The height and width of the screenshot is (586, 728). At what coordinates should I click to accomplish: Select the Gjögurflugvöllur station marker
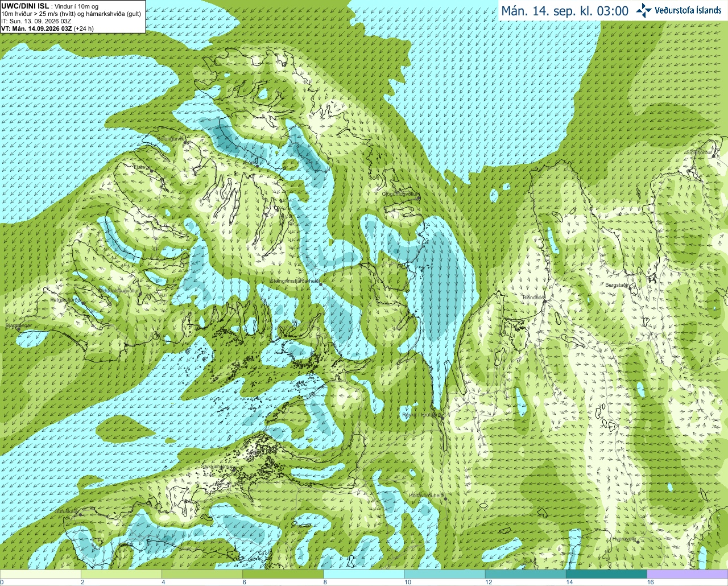pyautogui.click(x=419, y=197)
